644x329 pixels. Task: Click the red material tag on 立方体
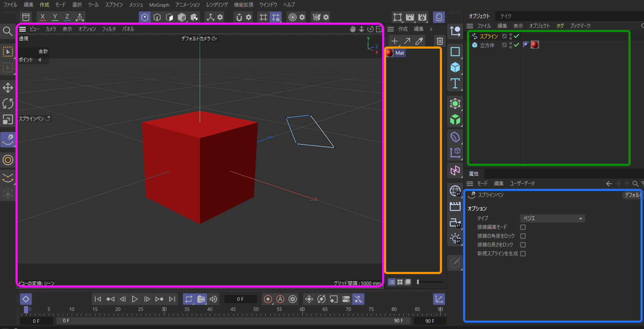tap(535, 45)
